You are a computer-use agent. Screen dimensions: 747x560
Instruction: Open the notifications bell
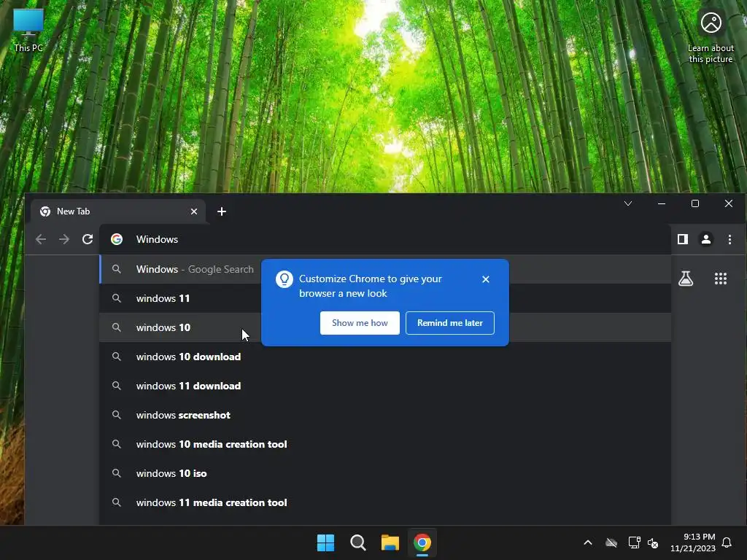coord(727,542)
